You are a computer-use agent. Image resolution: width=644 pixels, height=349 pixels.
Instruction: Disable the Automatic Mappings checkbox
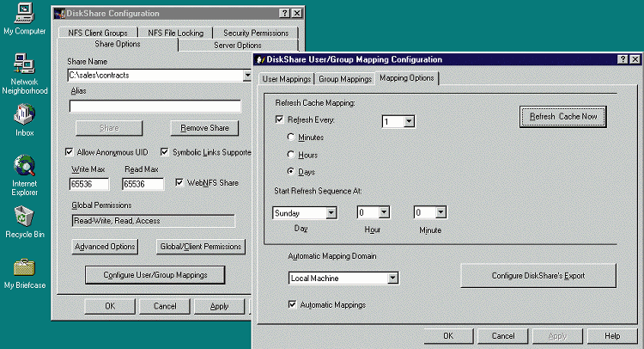point(293,304)
